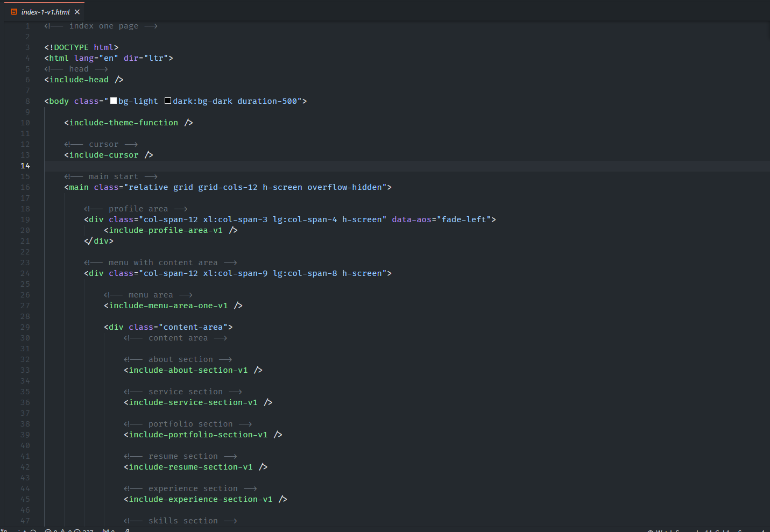Image resolution: width=770 pixels, height=532 pixels.
Task: Click line number 29 in the gutter
Action: pos(25,327)
